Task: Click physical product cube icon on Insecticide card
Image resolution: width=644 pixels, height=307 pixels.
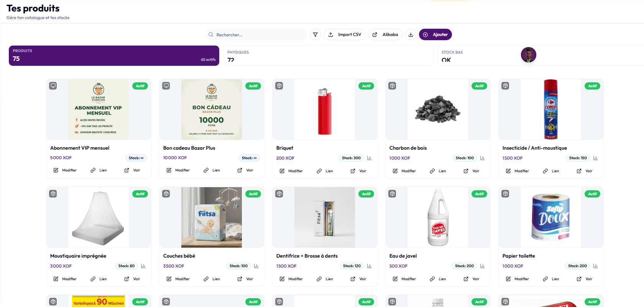Action: pyautogui.click(x=505, y=86)
